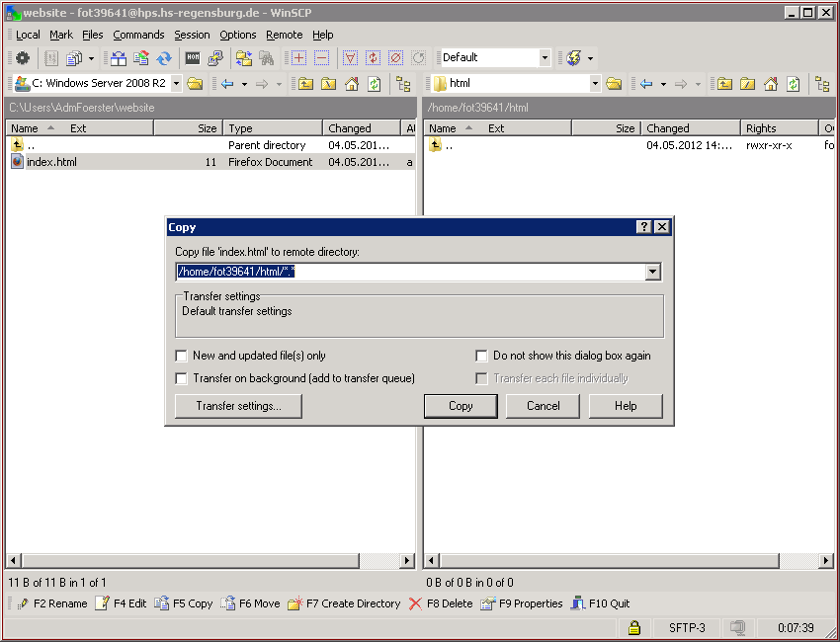Open the Default transfer preset dropdown

tap(545, 58)
